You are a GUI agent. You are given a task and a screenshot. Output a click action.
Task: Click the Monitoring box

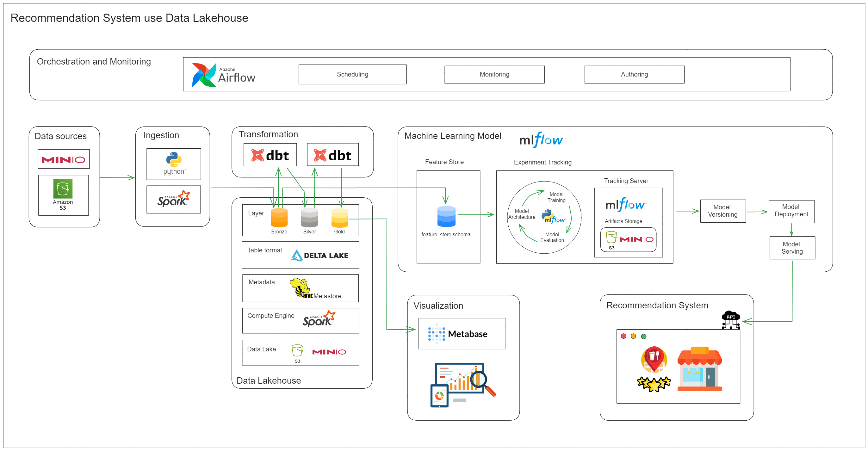[494, 74]
